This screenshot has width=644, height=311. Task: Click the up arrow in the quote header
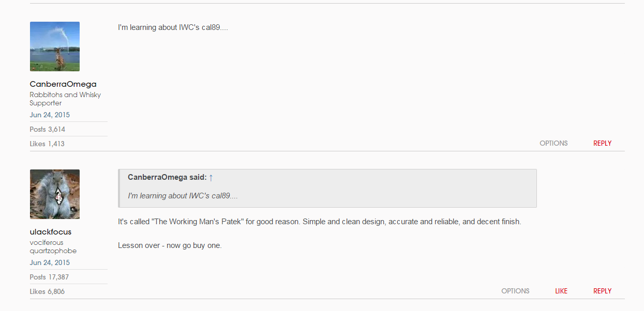pos(211,178)
